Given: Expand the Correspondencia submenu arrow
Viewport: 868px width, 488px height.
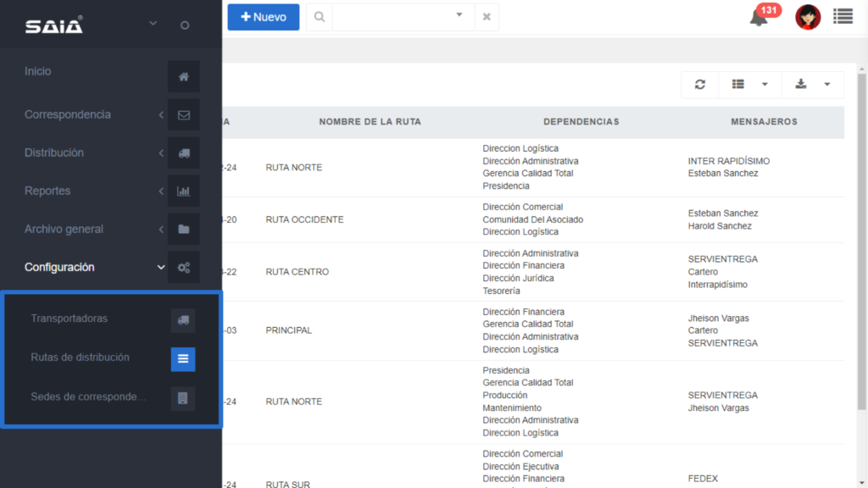Looking at the screenshot, I should coord(161,115).
